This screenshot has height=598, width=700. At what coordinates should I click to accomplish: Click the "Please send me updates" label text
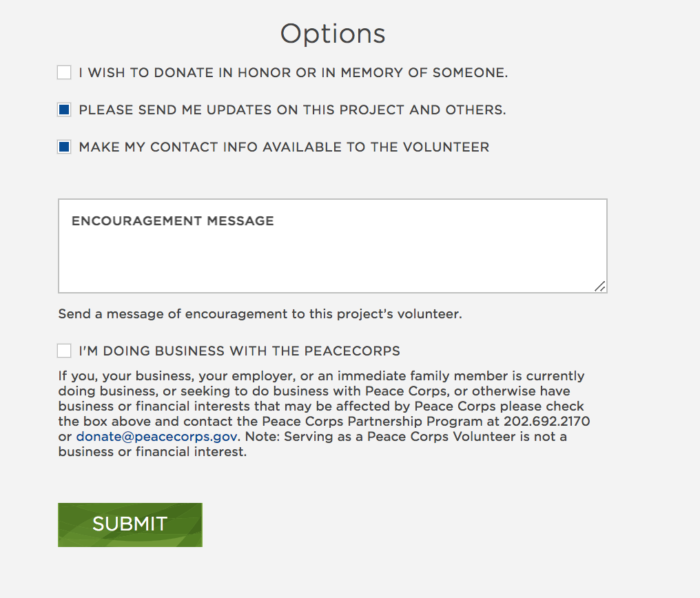coord(292,110)
